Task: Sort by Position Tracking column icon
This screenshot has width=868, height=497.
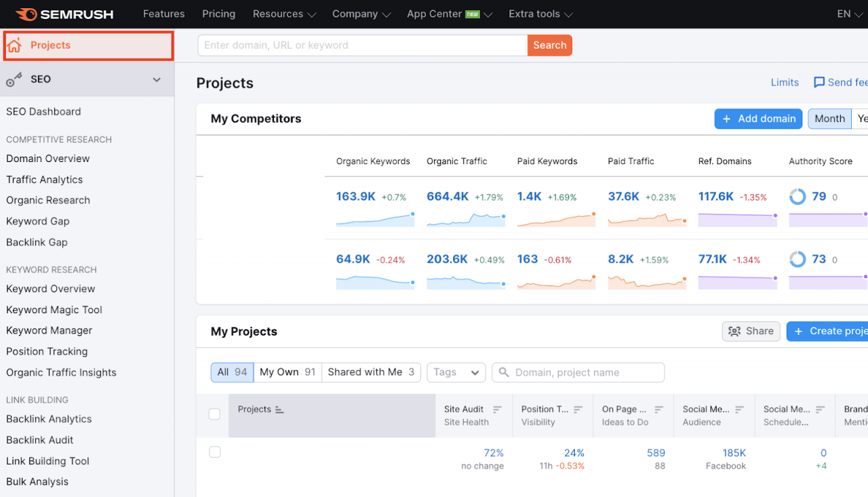Action: [578, 410]
